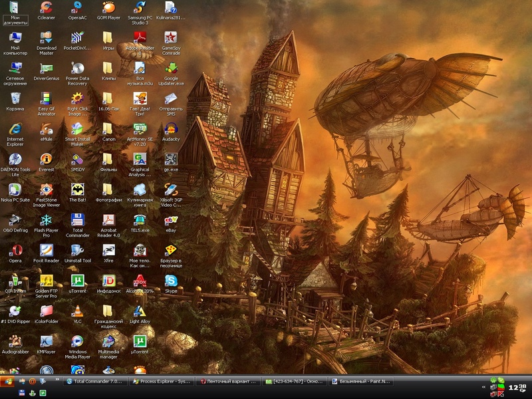Click the eBay desktop shortcut
This screenshot has height=399, width=532.
[x=171, y=220]
